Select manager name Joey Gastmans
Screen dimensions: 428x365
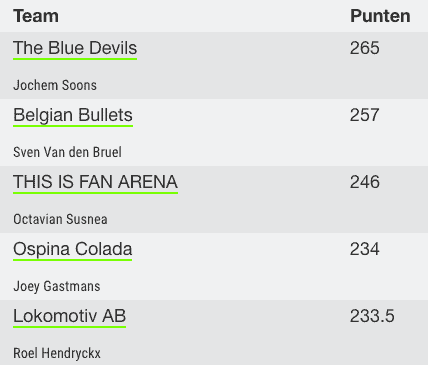[57, 286]
